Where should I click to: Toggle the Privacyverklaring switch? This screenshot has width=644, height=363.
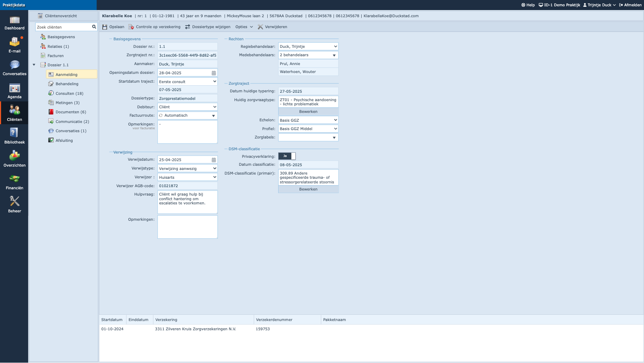[x=287, y=156]
